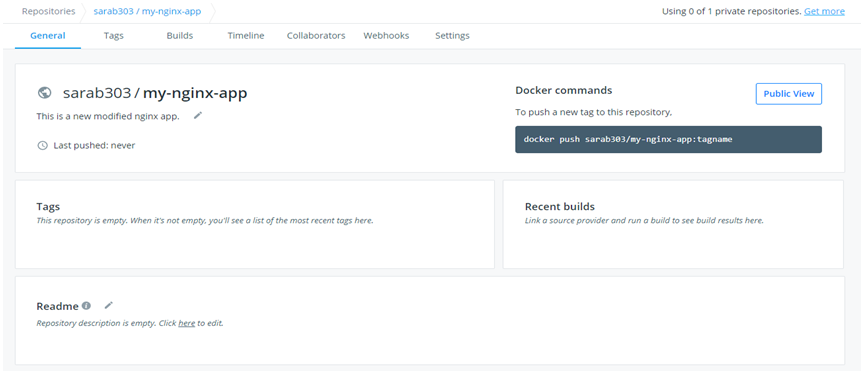Image resolution: width=866 pixels, height=375 pixels.
Task: Click 'This is a new modified nginx app.' text
Action: pyautogui.click(x=108, y=117)
